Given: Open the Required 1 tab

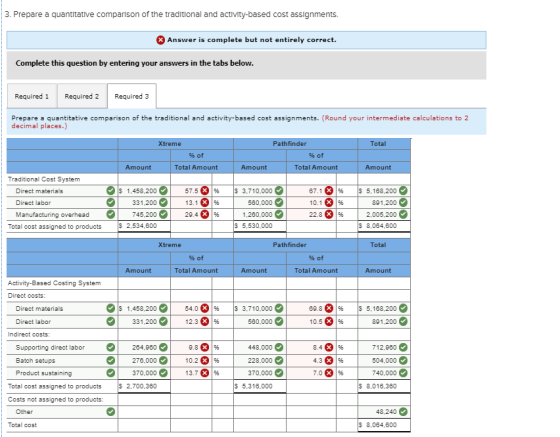Looking at the screenshot, I should [x=32, y=96].
